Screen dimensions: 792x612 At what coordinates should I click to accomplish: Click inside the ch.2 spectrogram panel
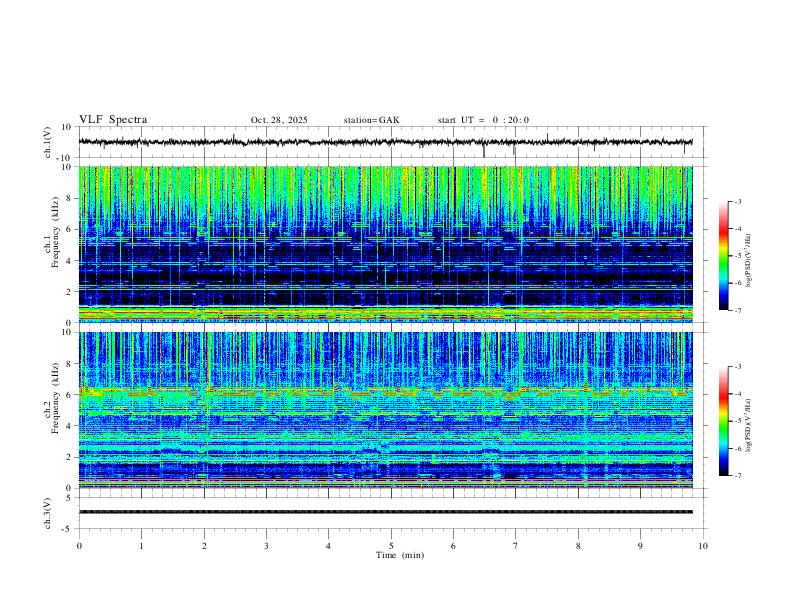click(385, 410)
